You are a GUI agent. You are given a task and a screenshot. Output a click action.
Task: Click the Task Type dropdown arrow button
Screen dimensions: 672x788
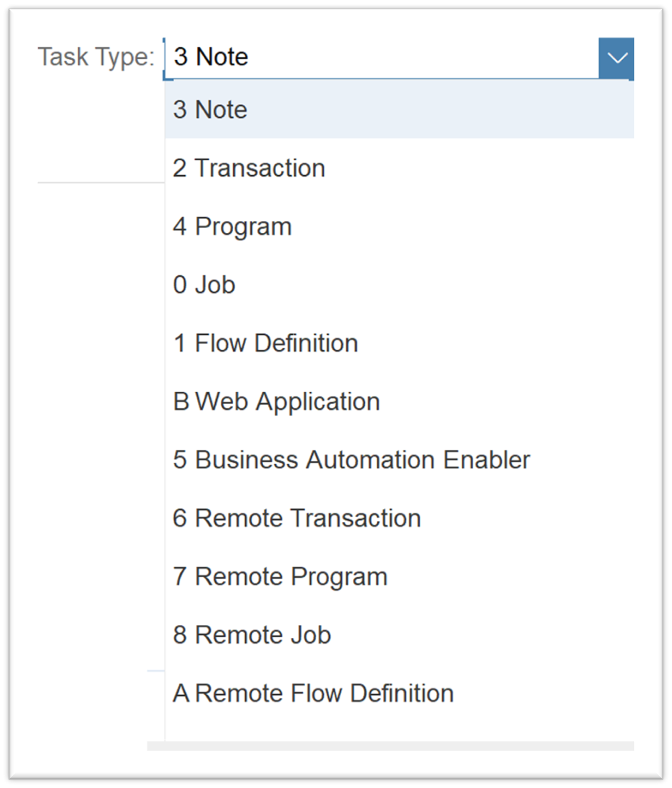click(616, 58)
